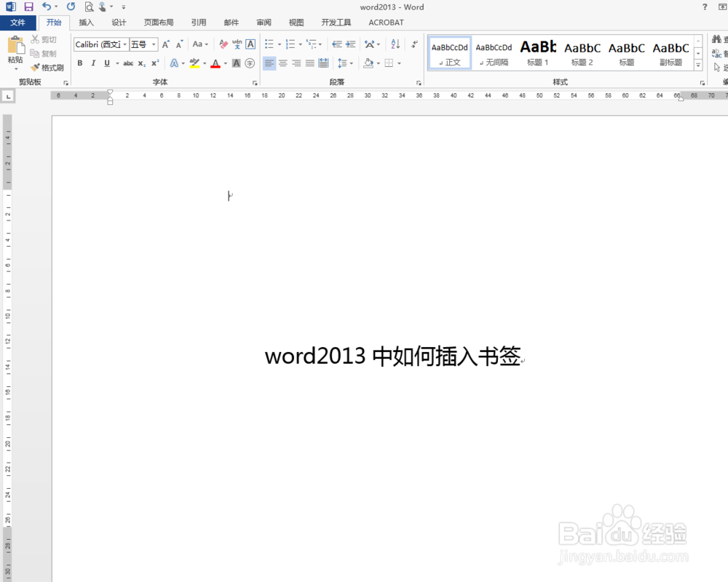728x582 pixels.
Task: Click the tab selector at the ruler corner
Action: coord(8,97)
